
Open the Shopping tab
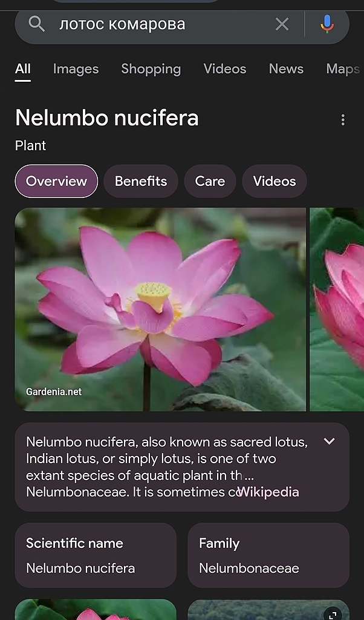tap(151, 69)
